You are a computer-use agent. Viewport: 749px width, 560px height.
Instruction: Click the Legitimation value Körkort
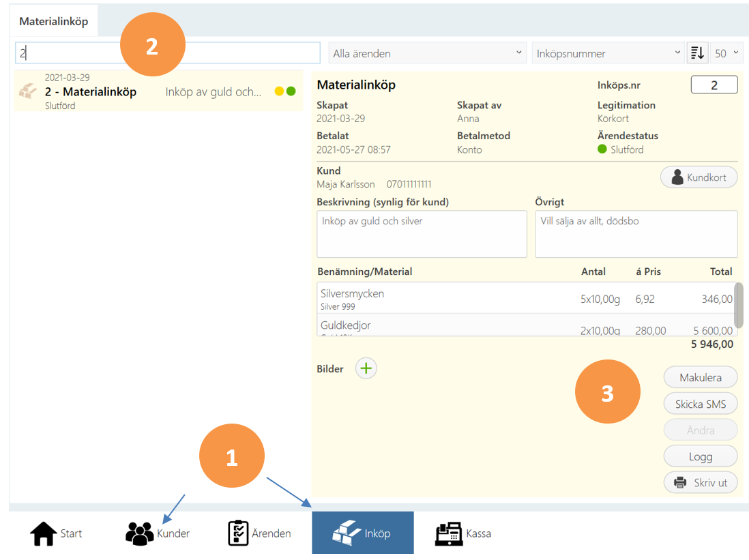[613, 119]
